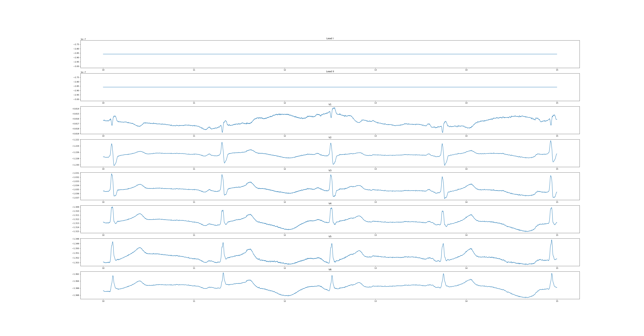Click the −1.368 y-axis tick of V6
The width and height of the screenshot is (644, 336).
[x=75, y=295]
